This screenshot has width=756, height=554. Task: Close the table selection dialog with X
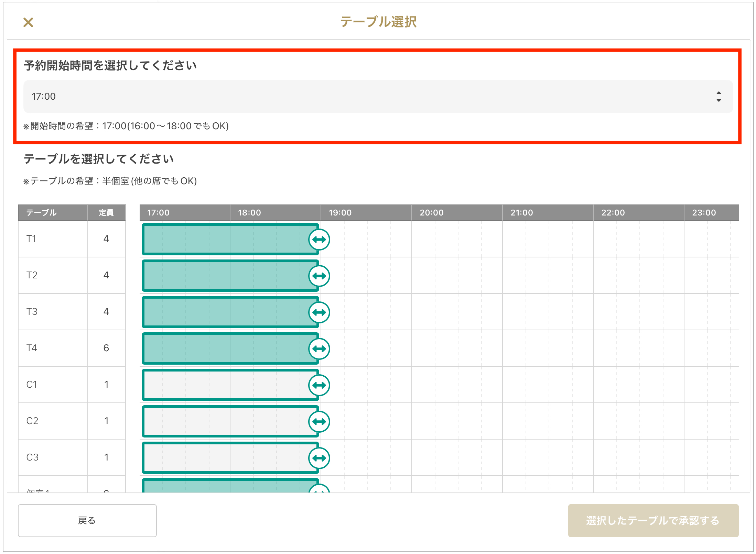click(28, 23)
